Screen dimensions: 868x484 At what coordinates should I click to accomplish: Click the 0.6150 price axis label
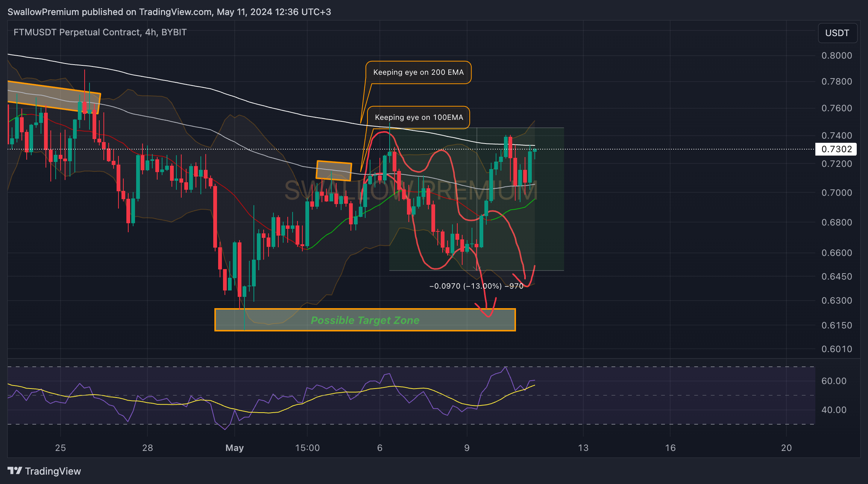tap(837, 325)
